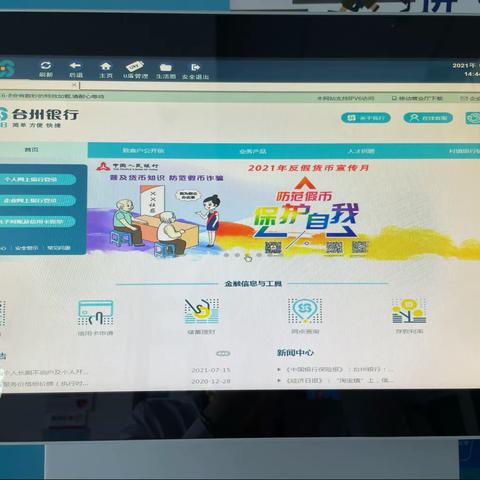Select the 首页 navigation tab

[x=31, y=149]
